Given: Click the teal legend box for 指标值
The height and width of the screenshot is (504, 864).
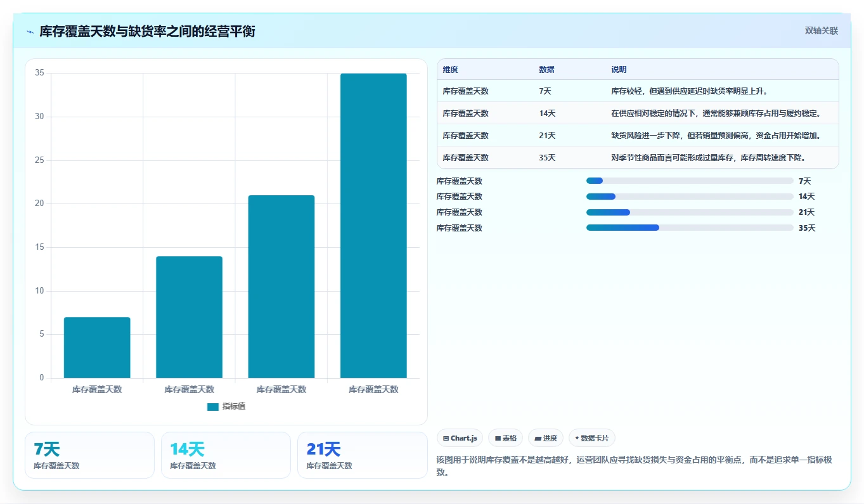Looking at the screenshot, I should pos(212,406).
